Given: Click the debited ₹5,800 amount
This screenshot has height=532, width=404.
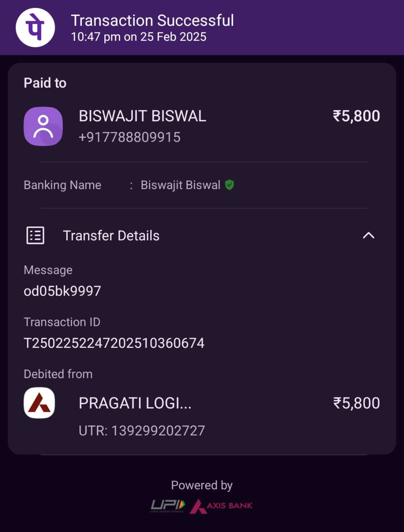Looking at the screenshot, I should click(x=356, y=403).
